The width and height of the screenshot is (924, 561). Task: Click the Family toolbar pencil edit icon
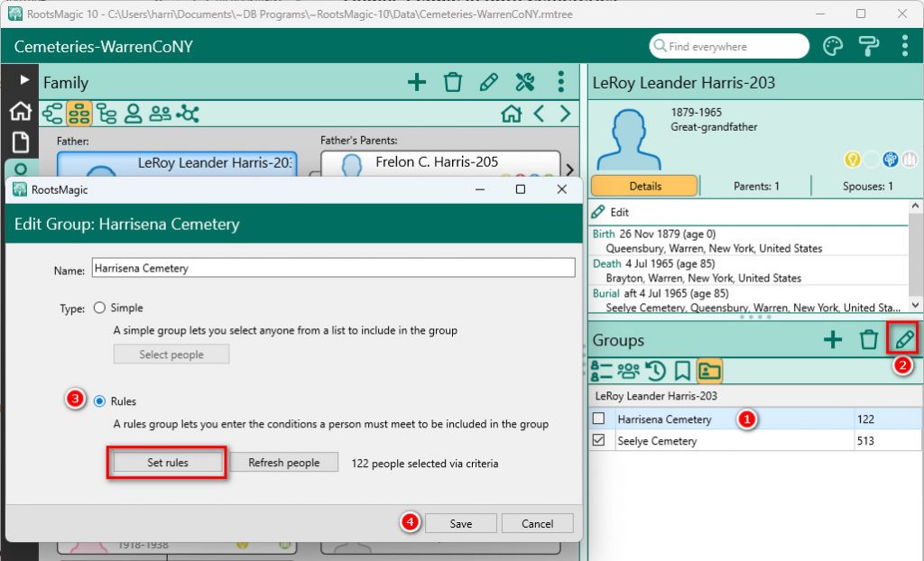coord(488,82)
